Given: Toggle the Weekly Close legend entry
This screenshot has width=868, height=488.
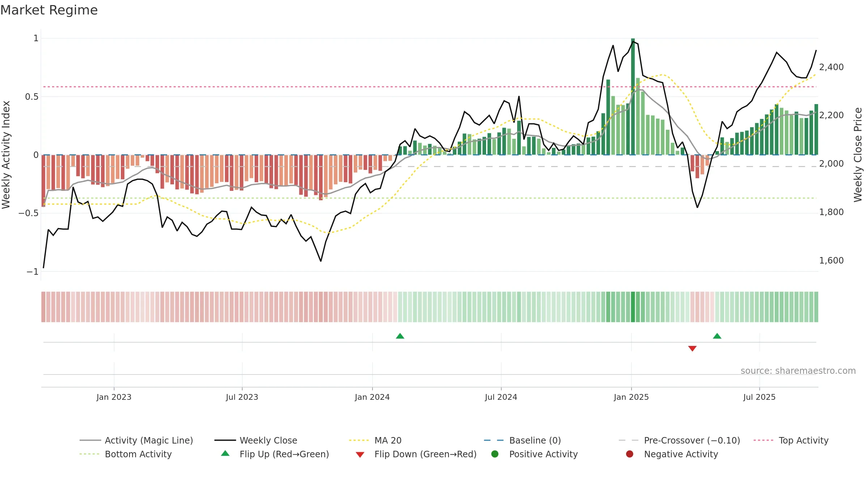Looking at the screenshot, I should click(256, 440).
